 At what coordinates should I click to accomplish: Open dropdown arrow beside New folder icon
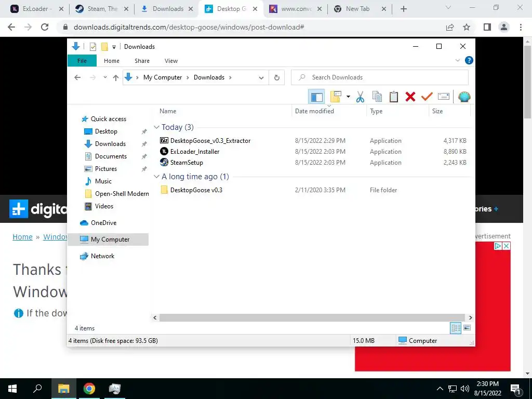pos(348,97)
